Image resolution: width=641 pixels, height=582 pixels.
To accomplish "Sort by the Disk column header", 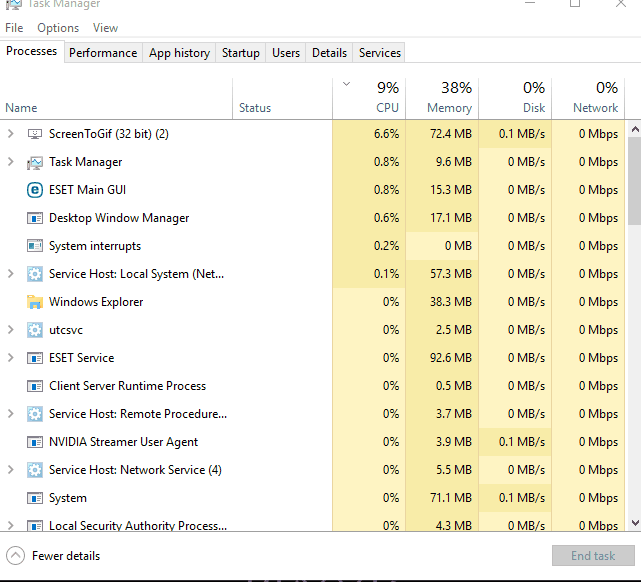I will 515,98.
